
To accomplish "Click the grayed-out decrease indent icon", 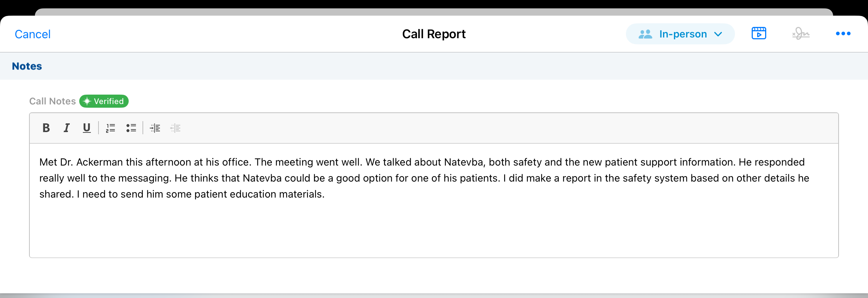I will click(x=175, y=128).
